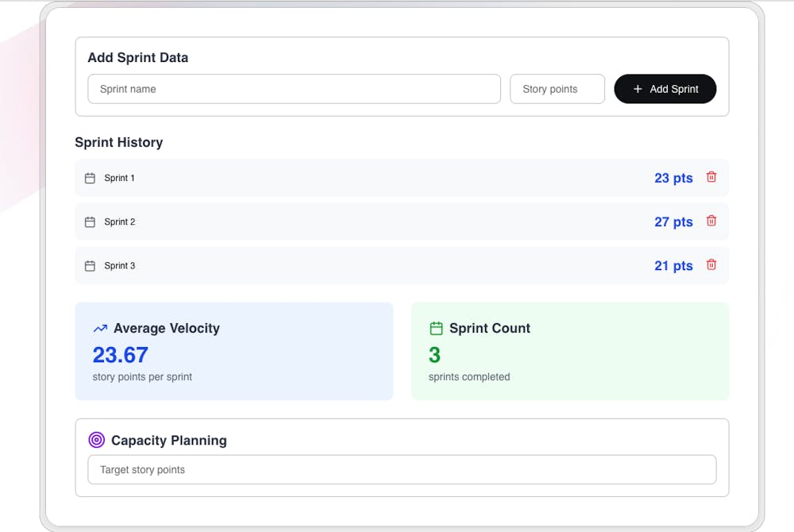This screenshot has width=794, height=532.
Task: Click the green calendar icon in Sprint Count
Action: [435, 327]
